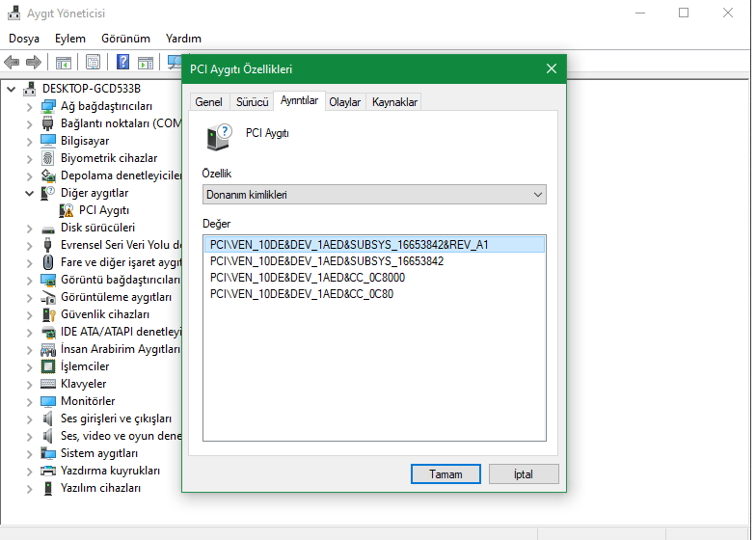Viewport: 756px width, 540px height.
Task: Switch to the Ayrıntılar tab
Action: pyautogui.click(x=299, y=100)
